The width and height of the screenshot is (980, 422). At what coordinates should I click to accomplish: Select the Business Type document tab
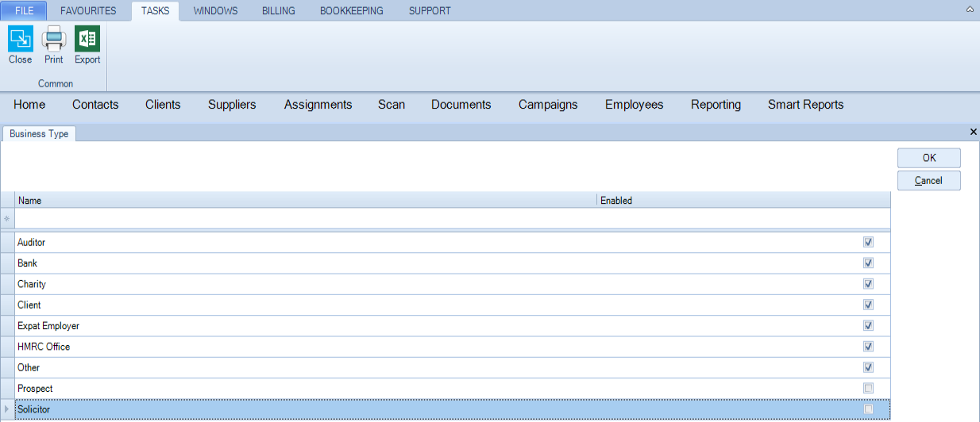(39, 134)
